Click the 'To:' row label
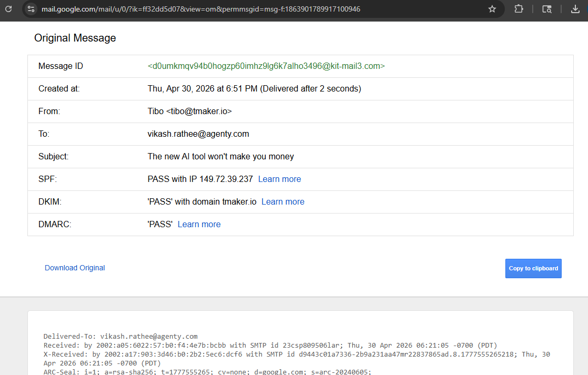This screenshot has height=375, width=588. (x=44, y=134)
